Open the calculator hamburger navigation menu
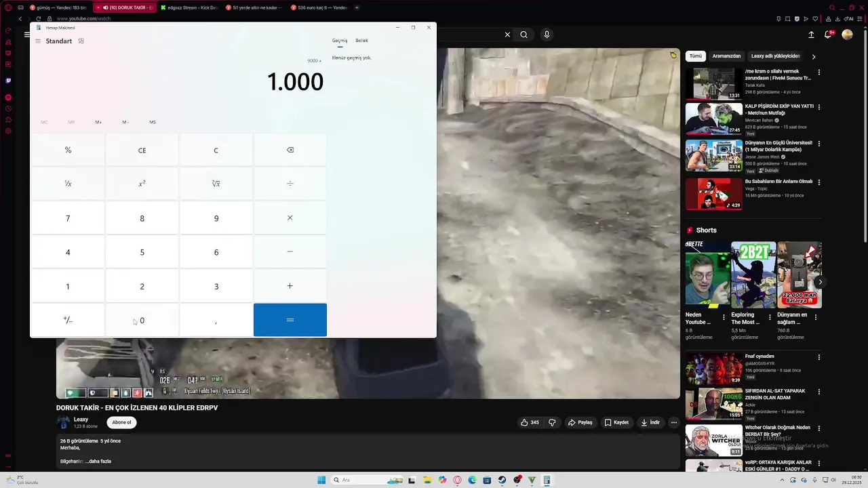Image resolution: width=868 pixels, height=488 pixels. tap(38, 41)
